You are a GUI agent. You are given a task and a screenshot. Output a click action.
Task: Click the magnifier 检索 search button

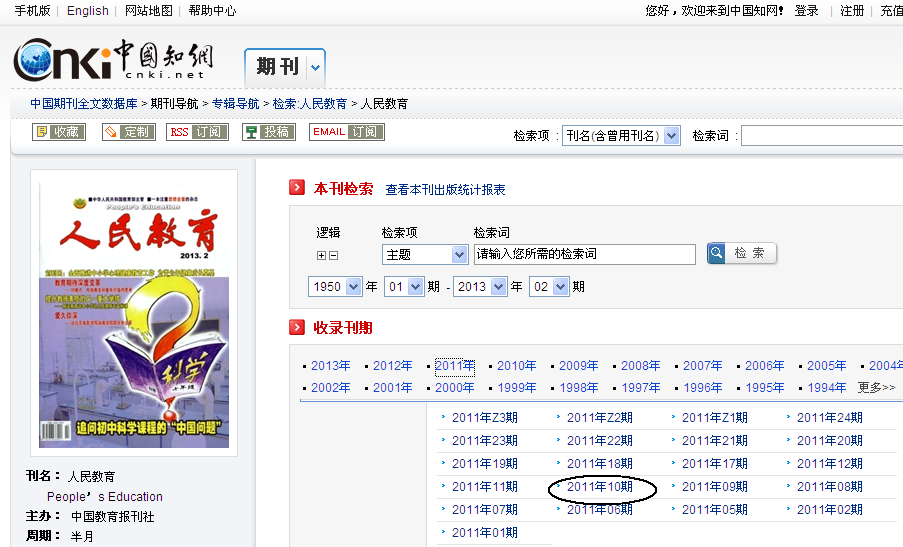[x=742, y=253]
